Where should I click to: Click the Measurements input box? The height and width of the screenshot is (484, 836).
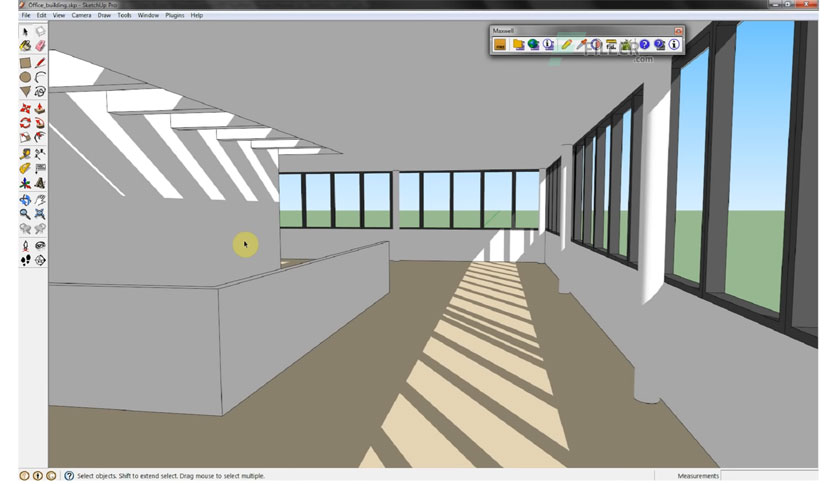click(769, 475)
